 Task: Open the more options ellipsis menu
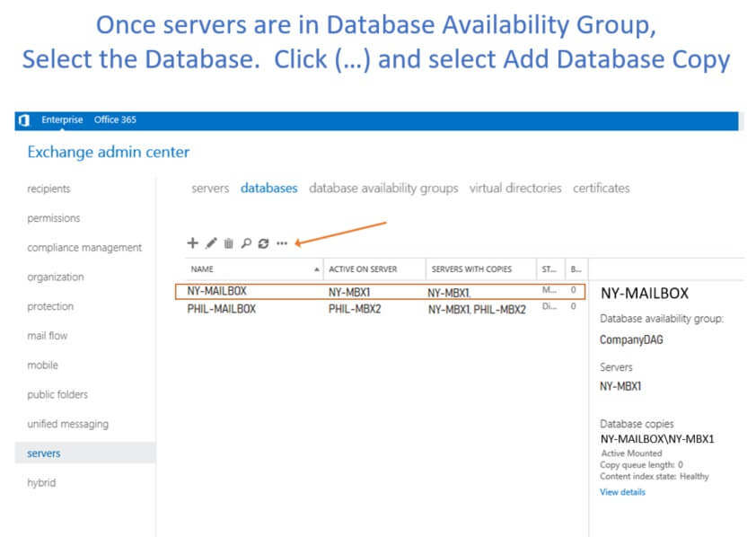click(x=282, y=243)
